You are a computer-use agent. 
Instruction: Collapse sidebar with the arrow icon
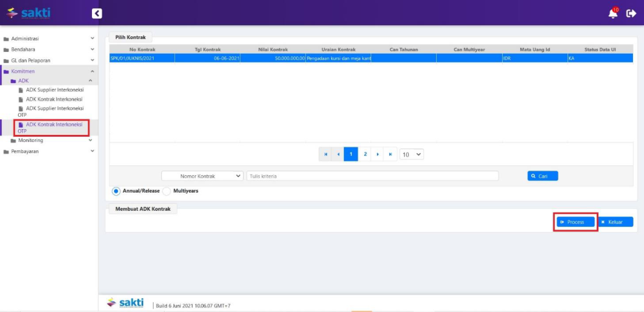(x=97, y=13)
